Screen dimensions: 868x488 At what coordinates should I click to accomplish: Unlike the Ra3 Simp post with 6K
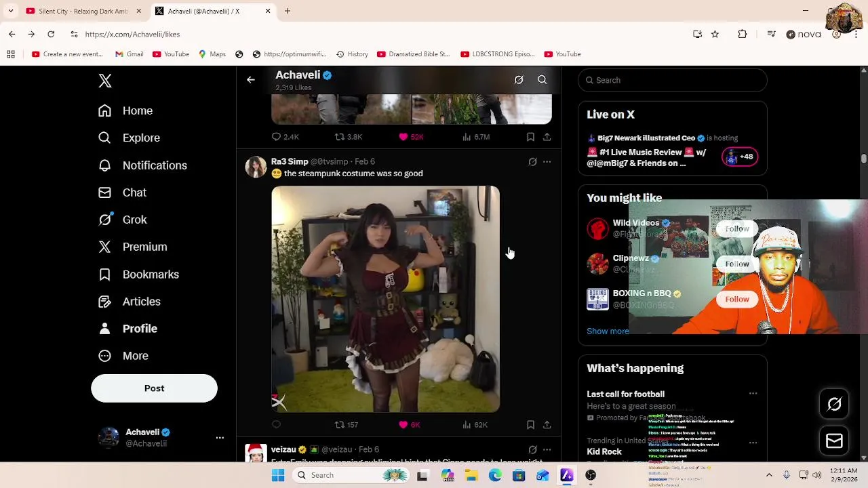(x=410, y=425)
